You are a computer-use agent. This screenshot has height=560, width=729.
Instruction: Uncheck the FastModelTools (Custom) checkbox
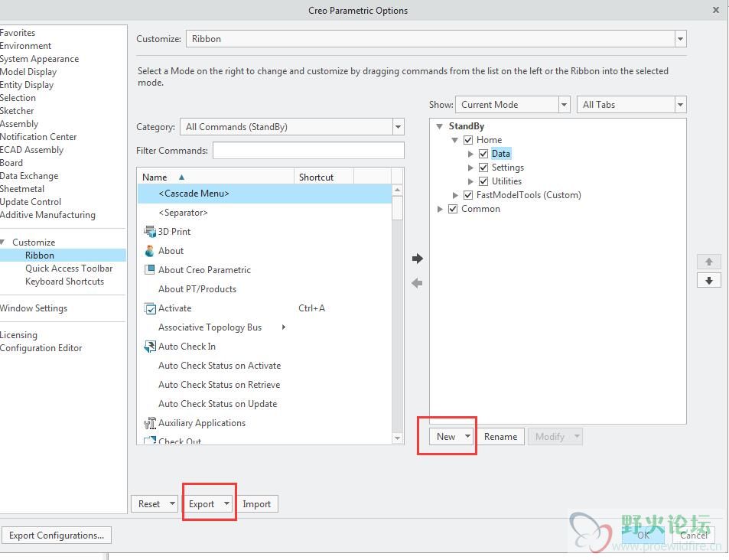(468, 195)
